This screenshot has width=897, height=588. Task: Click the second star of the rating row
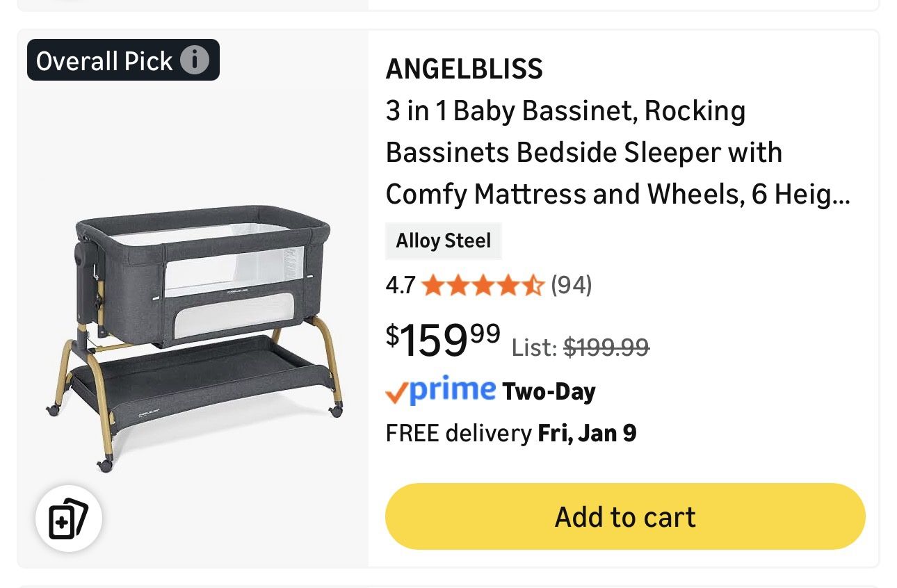point(459,284)
